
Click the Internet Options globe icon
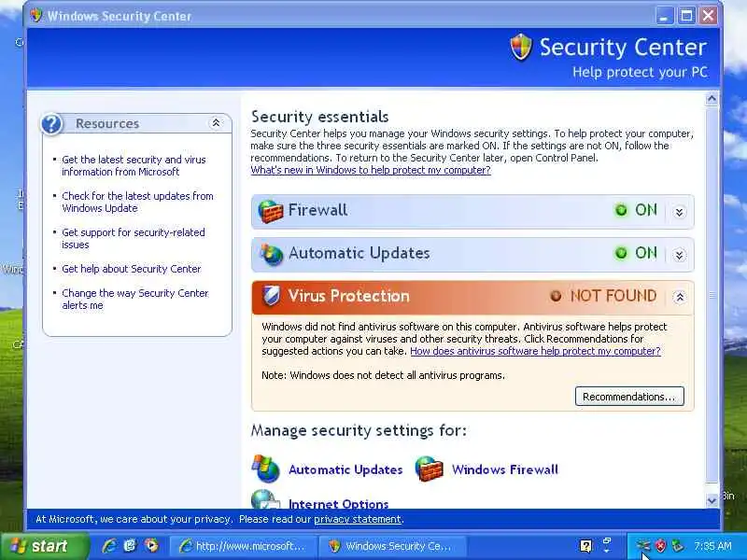tap(265, 499)
